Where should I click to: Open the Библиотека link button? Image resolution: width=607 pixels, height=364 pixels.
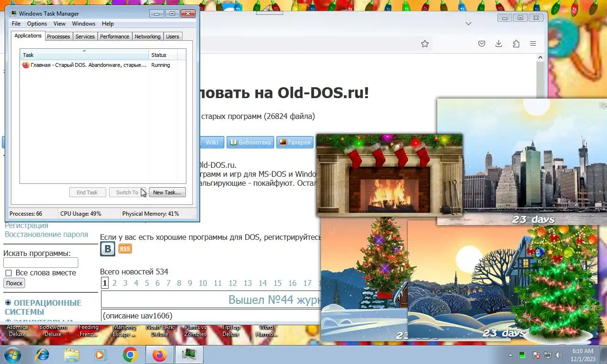click(250, 142)
